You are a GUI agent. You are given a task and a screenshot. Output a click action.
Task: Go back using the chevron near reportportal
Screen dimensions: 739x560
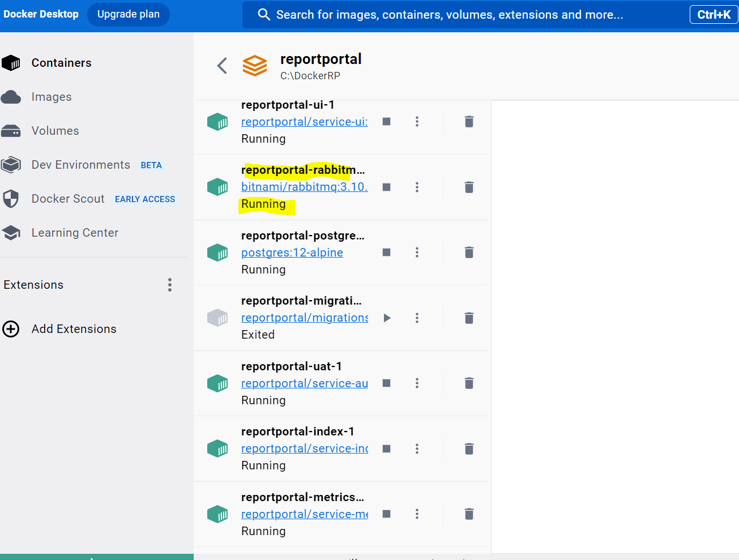click(221, 66)
